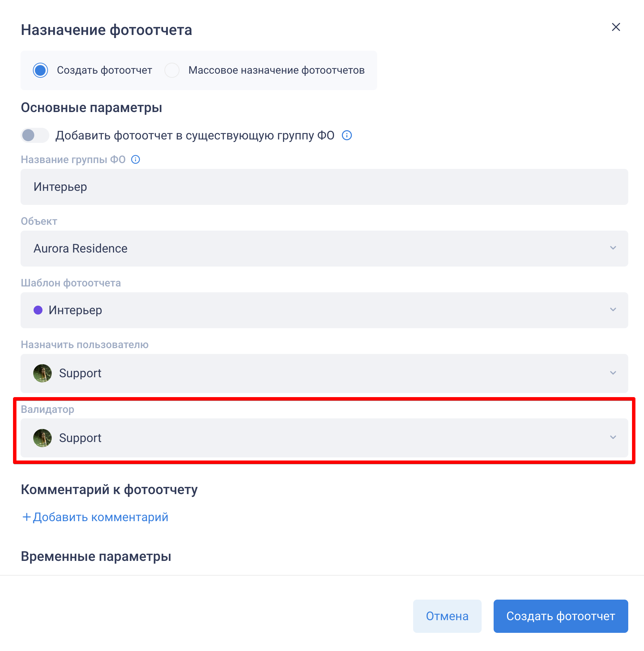Image resolution: width=644 pixels, height=651 pixels.
Task: Click info icon beside Название группы ФО
Action: pyautogui.click(x=136, y=160)
